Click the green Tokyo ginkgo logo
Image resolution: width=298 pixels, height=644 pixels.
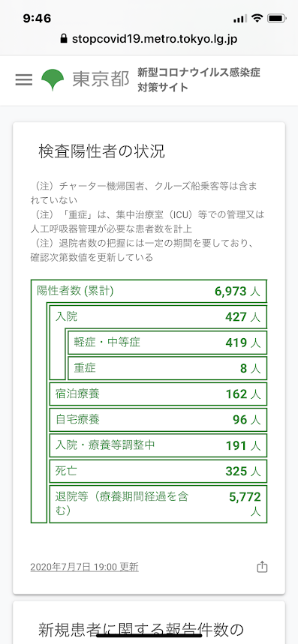[x=53, y=79]
